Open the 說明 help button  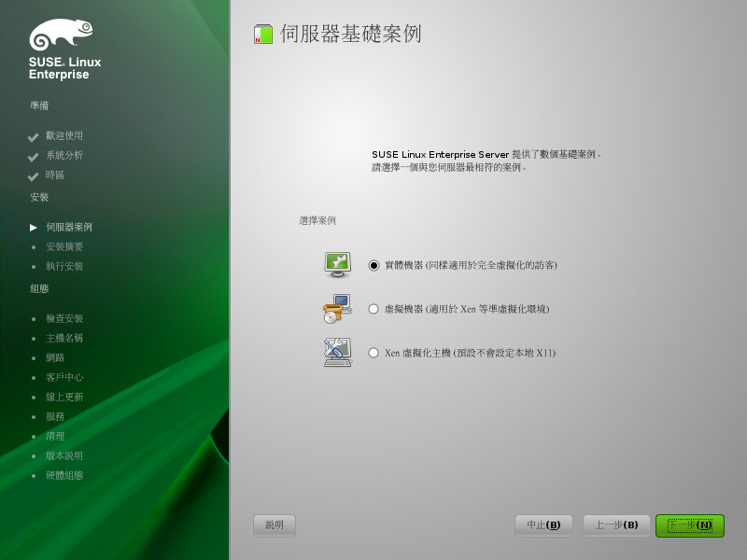[x=275, y=525]
